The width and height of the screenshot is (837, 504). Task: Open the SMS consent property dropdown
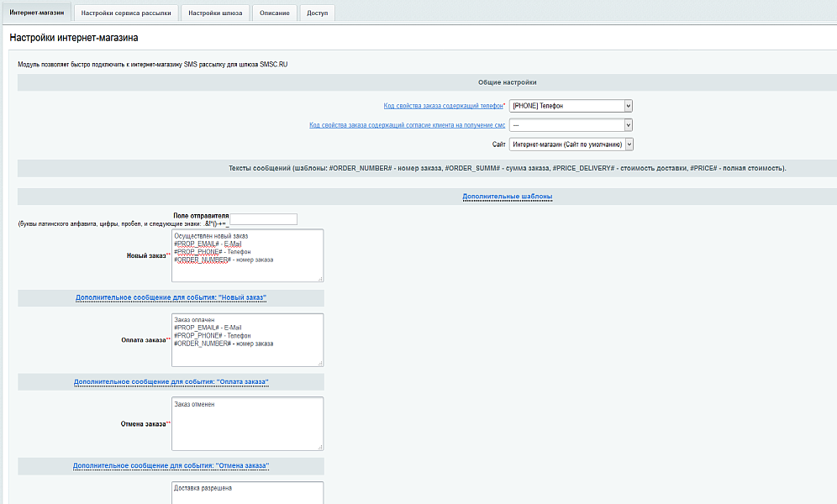[x=571, y=125]
